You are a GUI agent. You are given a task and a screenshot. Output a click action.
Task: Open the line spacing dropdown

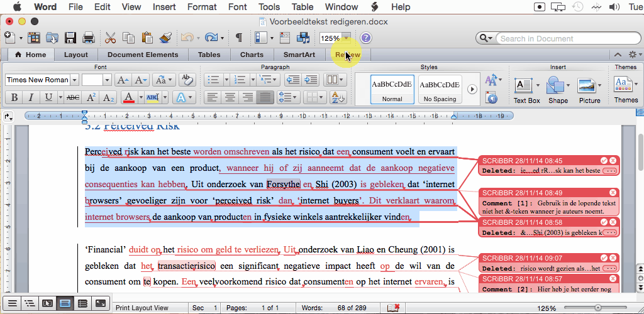(x=288, y=97)
